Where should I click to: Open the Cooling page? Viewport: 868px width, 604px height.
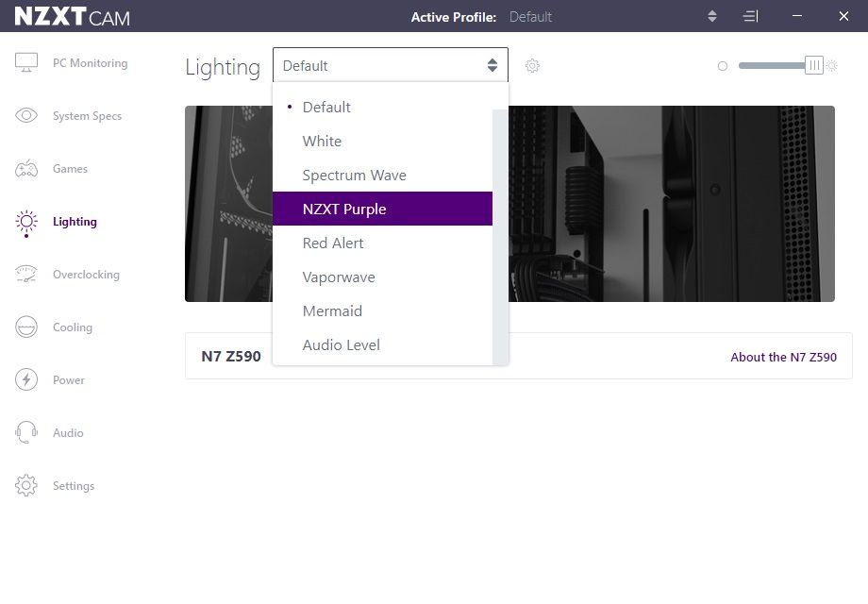(73, 327)
